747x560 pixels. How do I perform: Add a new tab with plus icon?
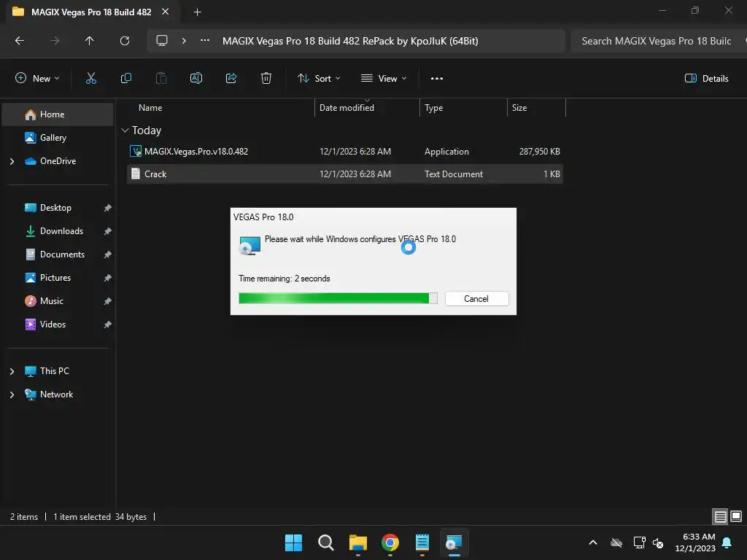point(197,12)
